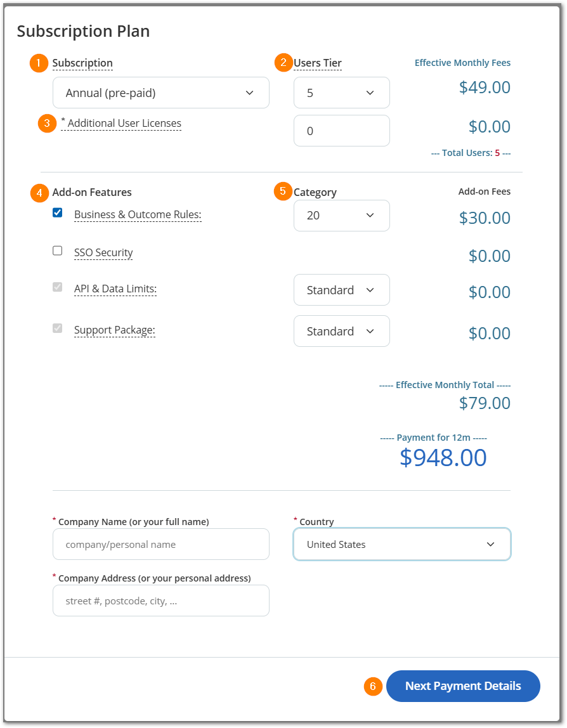This screenshot has height=728, width=567.
Task: Open the Support Package Standard dropdown
Action: tap(341, 331)
